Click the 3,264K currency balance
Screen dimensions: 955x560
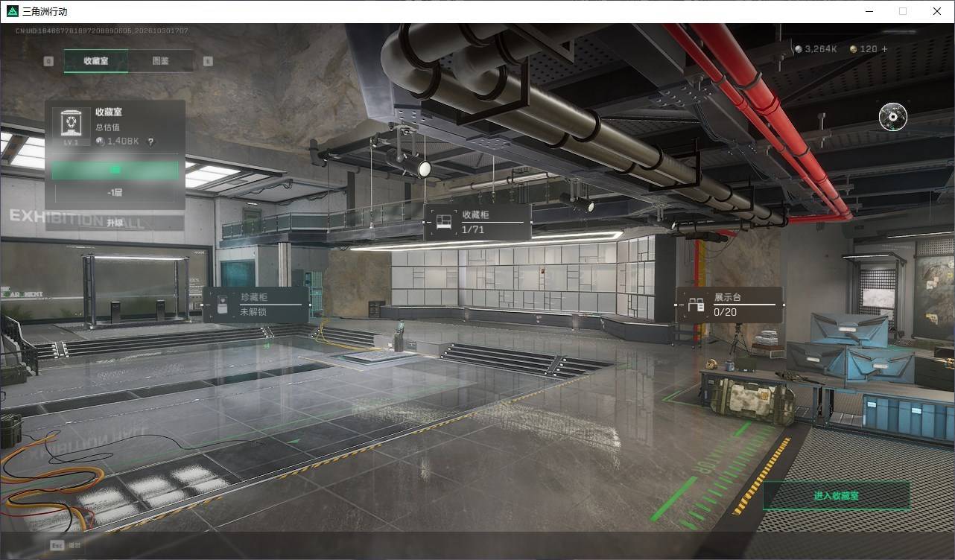pyautogui.click(x=821, y=49)
